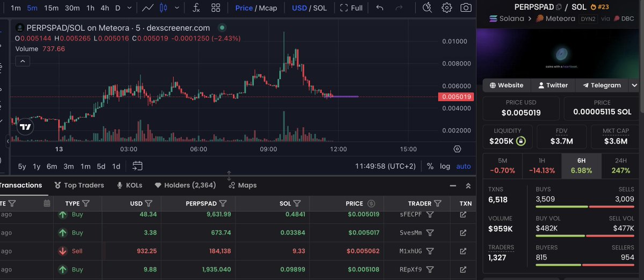
Task: Open the chart type dropdown arrow
Action: pos(177,8)
